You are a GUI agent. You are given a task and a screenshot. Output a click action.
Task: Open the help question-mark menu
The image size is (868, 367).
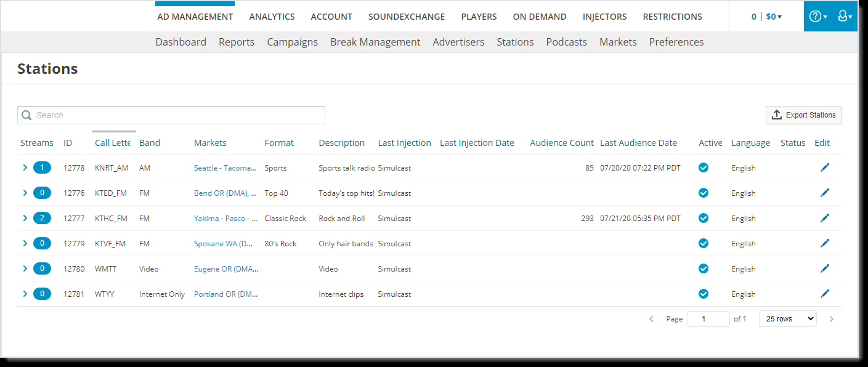coord(817,17)
